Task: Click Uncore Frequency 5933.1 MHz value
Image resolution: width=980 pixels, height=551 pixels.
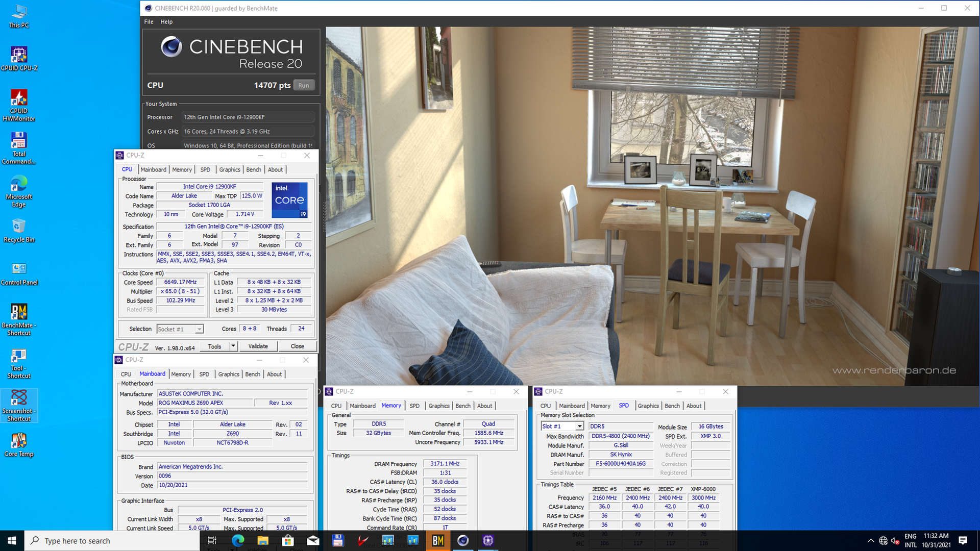Action: tap(488, 442)
